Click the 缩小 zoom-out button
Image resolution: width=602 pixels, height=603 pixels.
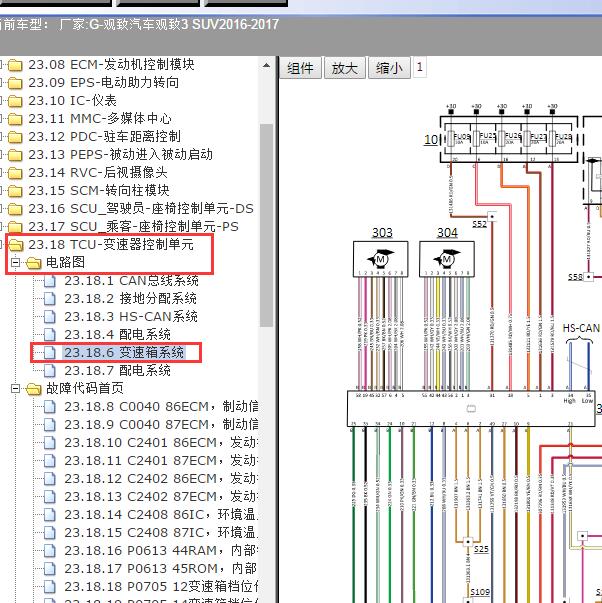pos(389,68)
